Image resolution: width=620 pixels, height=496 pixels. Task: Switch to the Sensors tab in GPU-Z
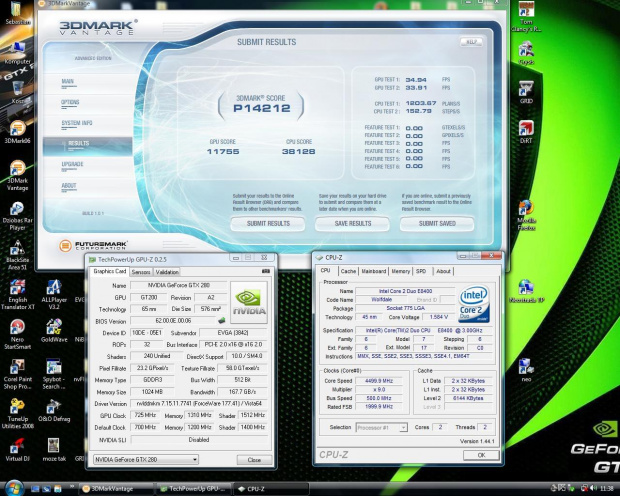pyautogui.click(x=141, y=272)
